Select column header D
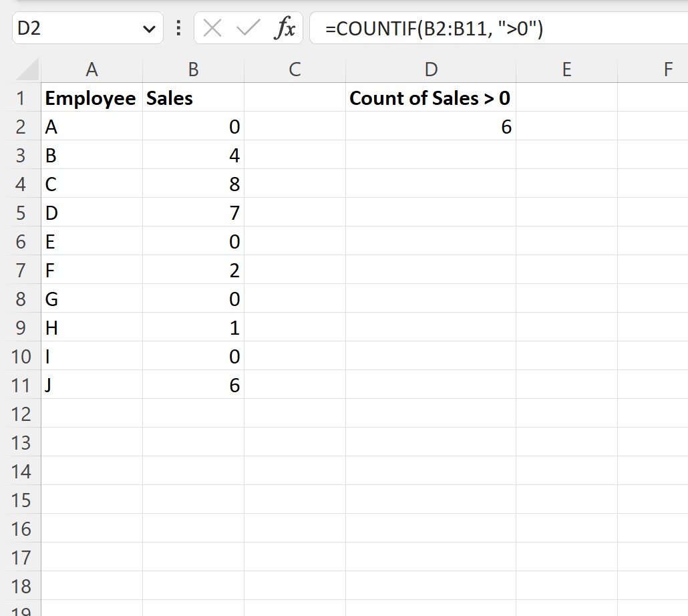 [431, 69]
